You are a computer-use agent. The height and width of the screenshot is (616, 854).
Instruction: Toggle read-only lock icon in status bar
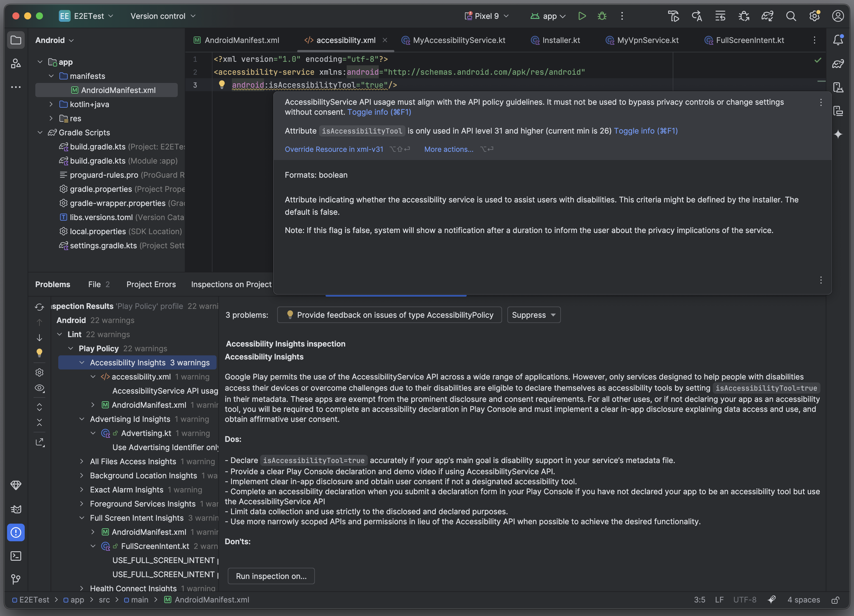coord(835,600)
